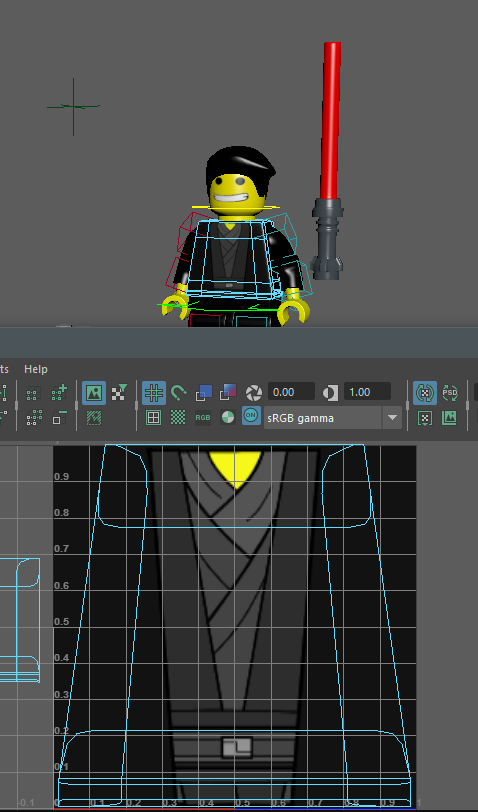
Task: Update PSD networks icon
Action: (450, 393)
